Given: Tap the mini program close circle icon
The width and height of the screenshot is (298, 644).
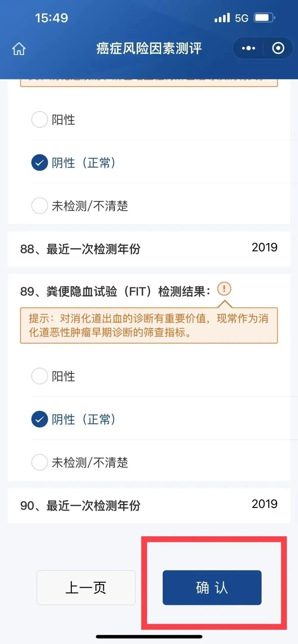Looking at the screenshot, I should [x=278, y=48].
